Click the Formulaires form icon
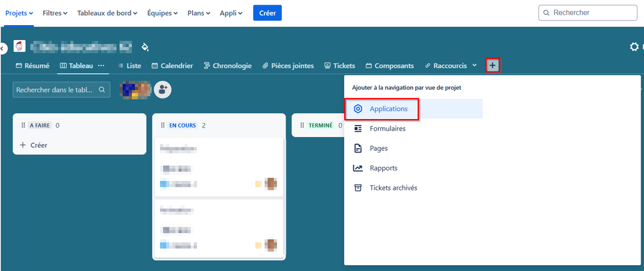The image size is (644, 271). [358, 129]
